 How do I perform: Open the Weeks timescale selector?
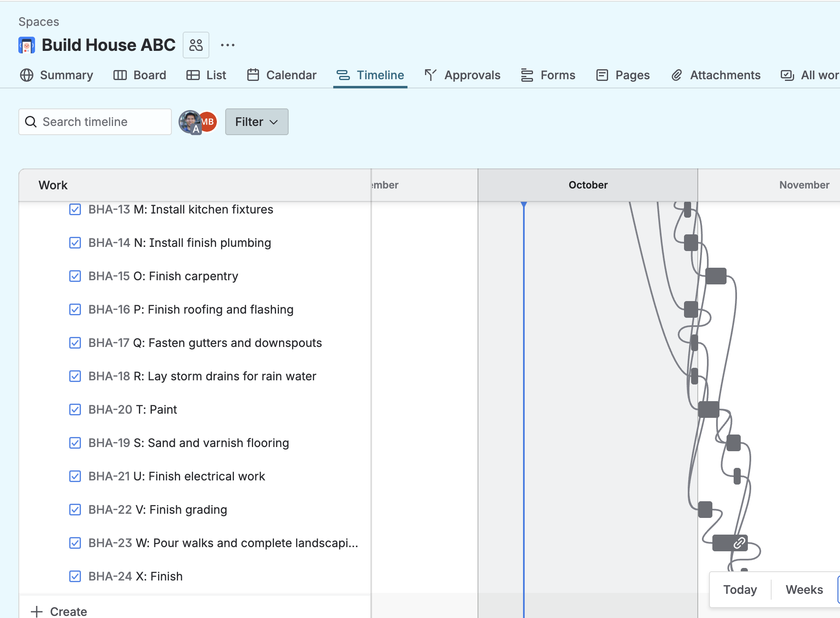tap(804, 589)
